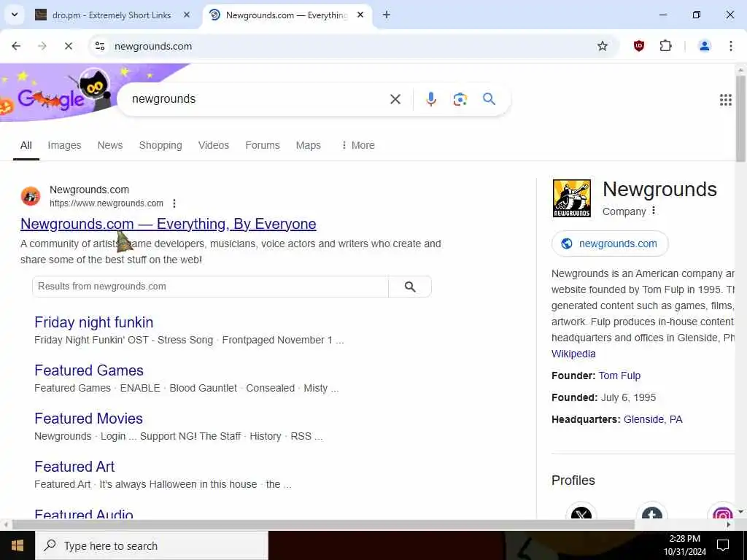Screen dimensions: 747x560
Task: Open the Extensions puzzle icon
Action: [x=665, y=46]
